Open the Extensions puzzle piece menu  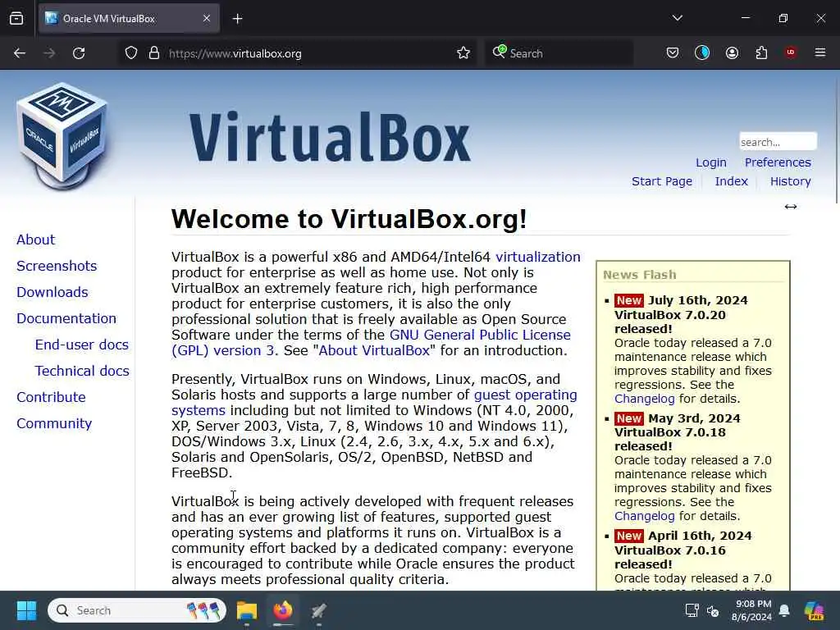pyautogui.click(x=761, y=52)
